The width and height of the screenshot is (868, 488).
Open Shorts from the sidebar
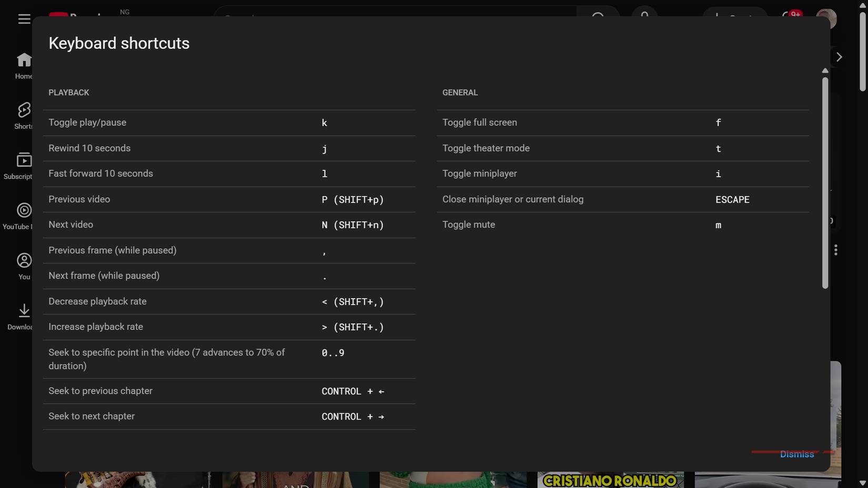click(23, 116)
